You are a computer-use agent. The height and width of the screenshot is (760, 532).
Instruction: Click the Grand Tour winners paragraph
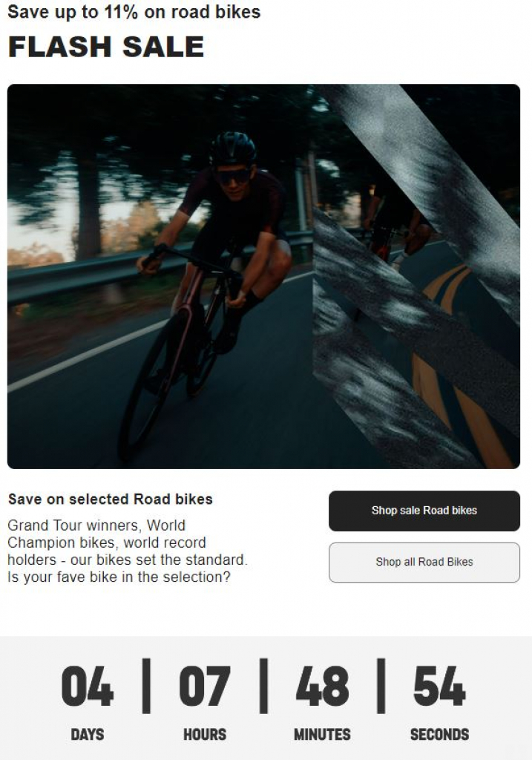[x=127, y=551]
